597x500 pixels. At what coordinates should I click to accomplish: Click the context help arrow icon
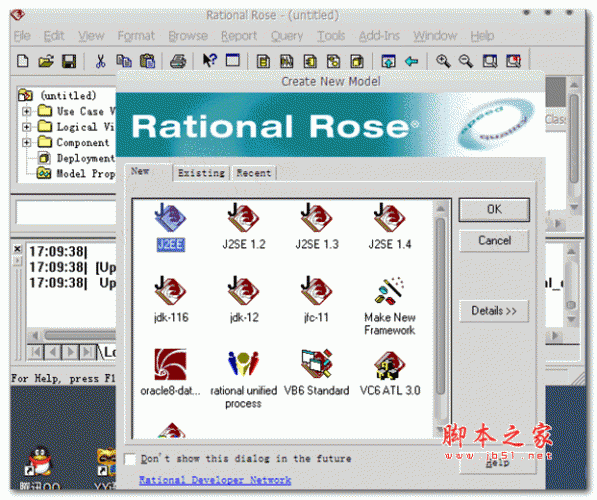209,60
